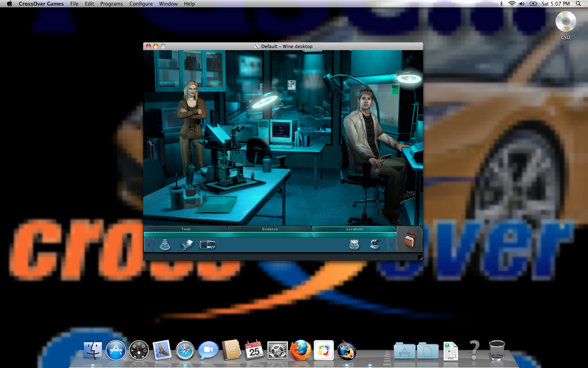Open CrossOver app icon in dock
This screenshot has height=368, width=588.
pyautogui.click(x=324, y=350)
